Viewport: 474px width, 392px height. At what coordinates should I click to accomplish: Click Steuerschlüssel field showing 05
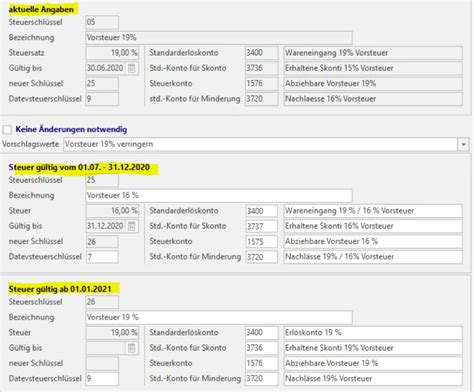click(102, 22)
